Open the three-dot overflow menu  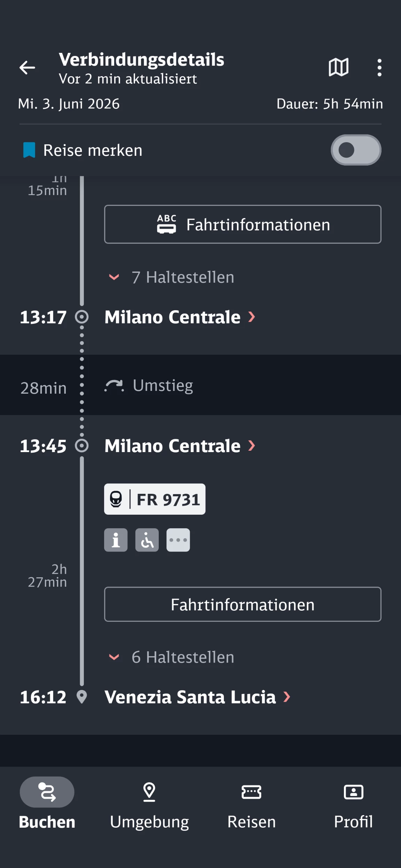point(379,67)
